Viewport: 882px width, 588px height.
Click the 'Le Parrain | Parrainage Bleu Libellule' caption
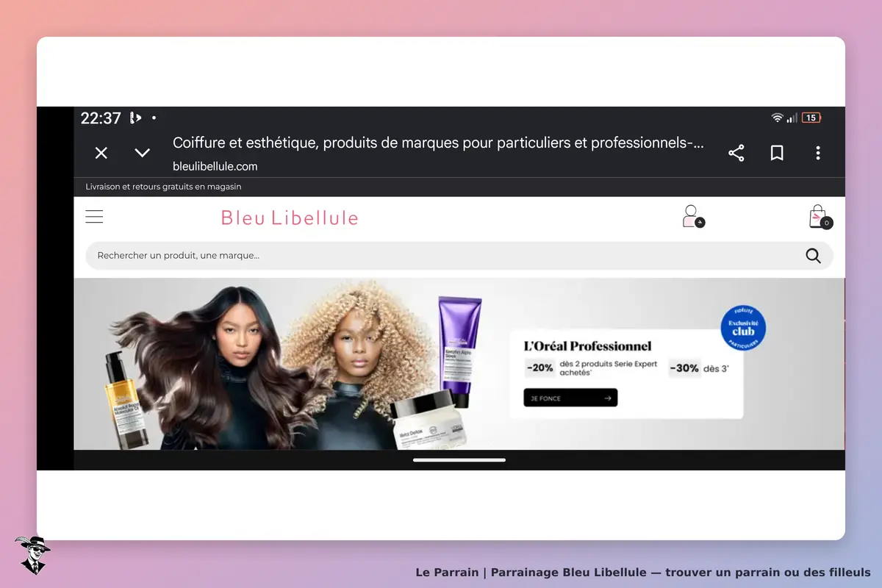(x=642, y=572)
